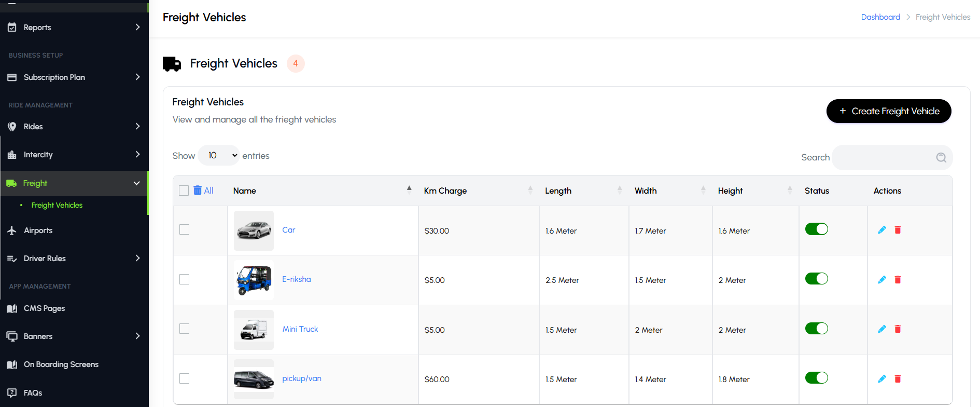Go to Dashboard via breadcrumb link

click(880, 17)
